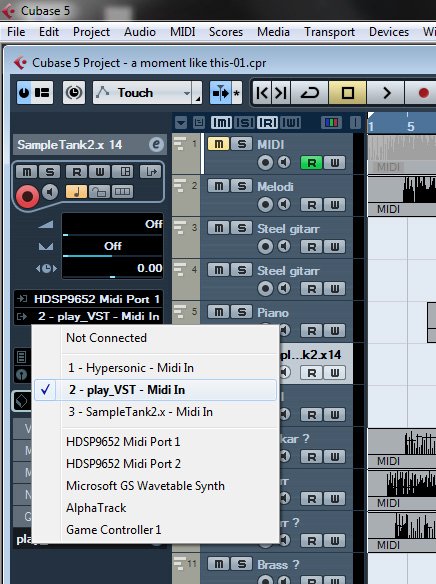Click Inspector input transformer icon
Screen dimensions: 436x584
150,172
